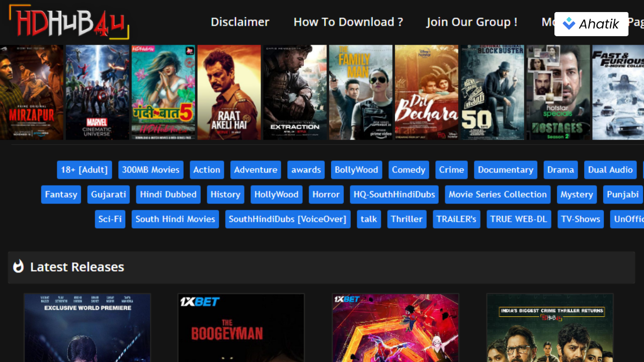Open India's Biggest Crime Thriller poster
This screenshot has height=362, width=644.
tap(550, 328)
